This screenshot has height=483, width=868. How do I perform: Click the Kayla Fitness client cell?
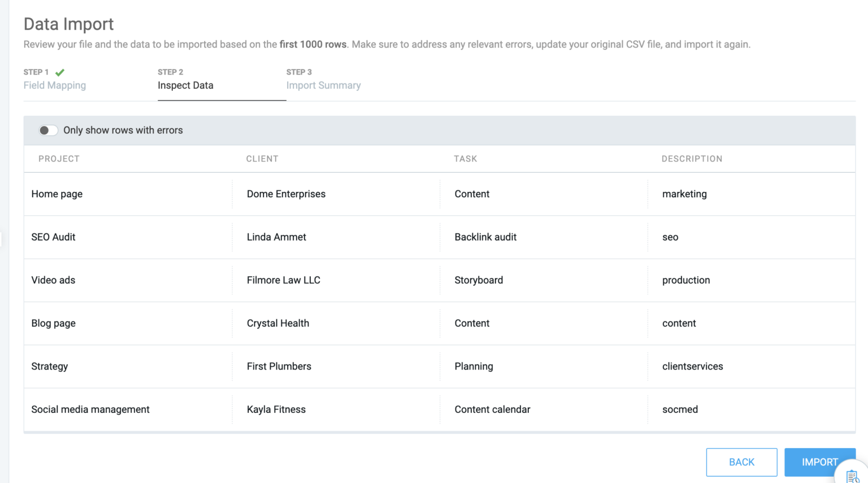(336, 410)
